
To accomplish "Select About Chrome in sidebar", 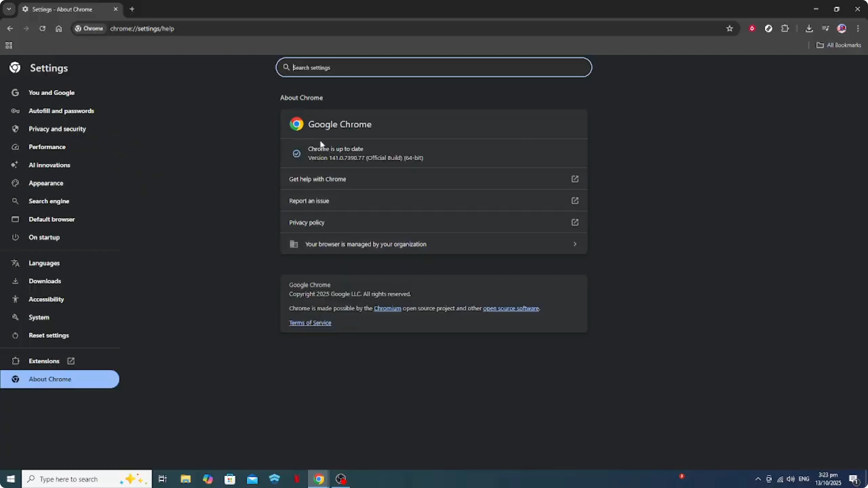I will [x=60, y=379].
